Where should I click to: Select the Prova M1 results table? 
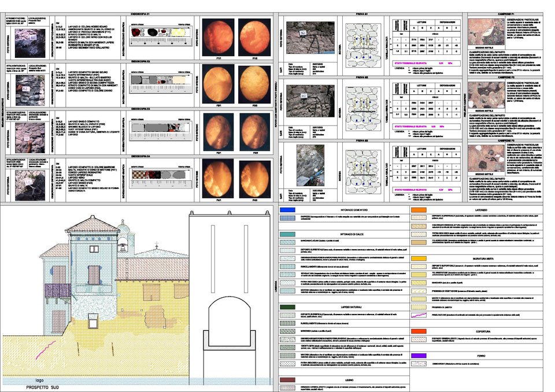pos(427,38)
